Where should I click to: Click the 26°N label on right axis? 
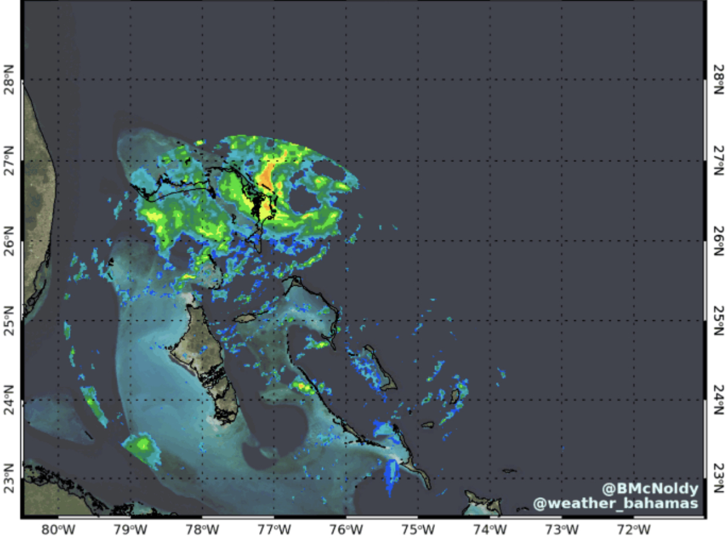(x=719, y=240)
